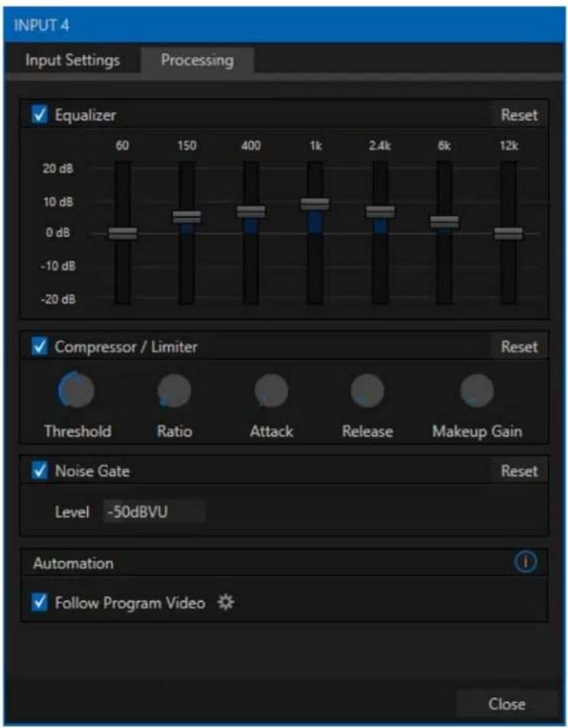568x728 pixels.
Task: Click the Noise Gate Level field -50dBVU
Action: click(154, 511)
